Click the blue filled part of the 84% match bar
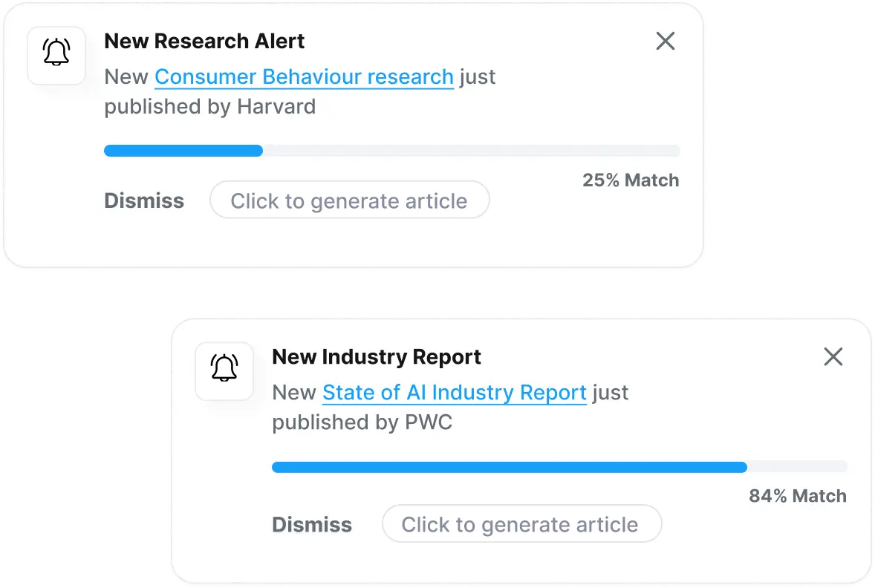This screenshot has height=588, width=875. (509, 467)
